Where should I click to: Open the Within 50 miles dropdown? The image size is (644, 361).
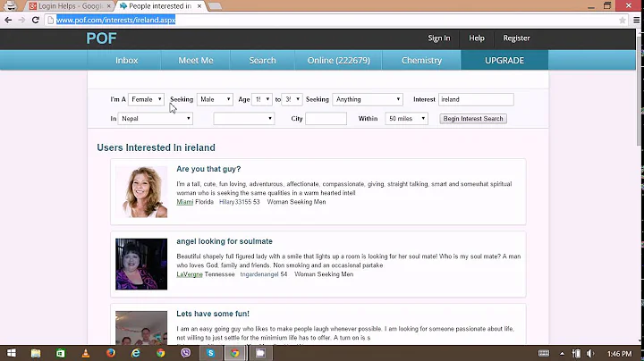point(406,119)
